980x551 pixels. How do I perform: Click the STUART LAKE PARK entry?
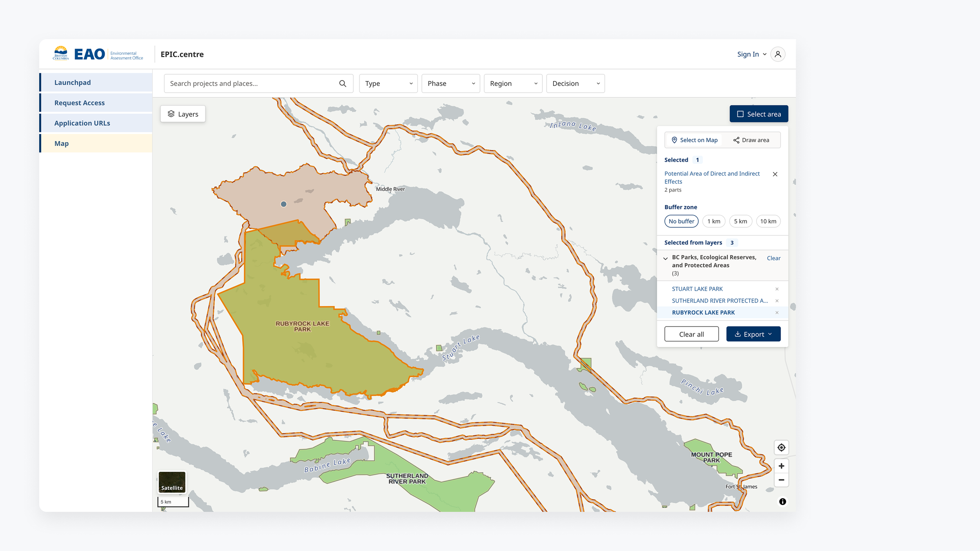point(697,289)
